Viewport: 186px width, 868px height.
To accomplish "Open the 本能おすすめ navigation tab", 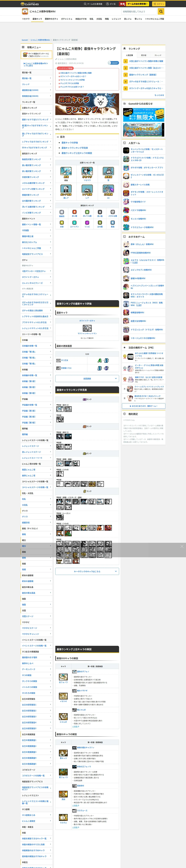I will [x=81, y=19].
